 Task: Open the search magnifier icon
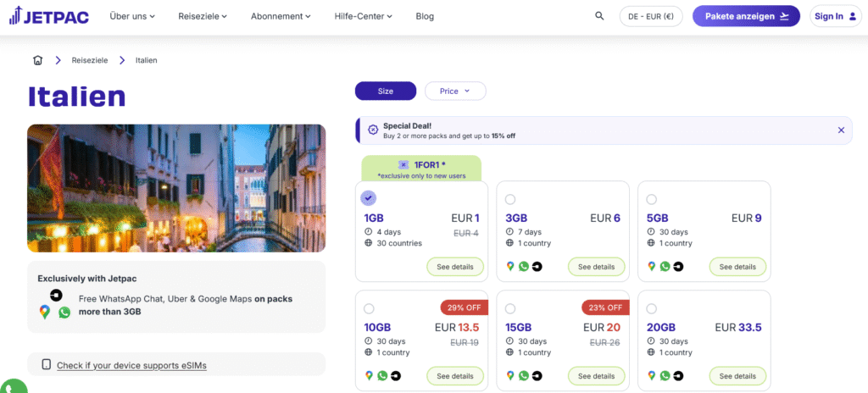tap(599, 16)
